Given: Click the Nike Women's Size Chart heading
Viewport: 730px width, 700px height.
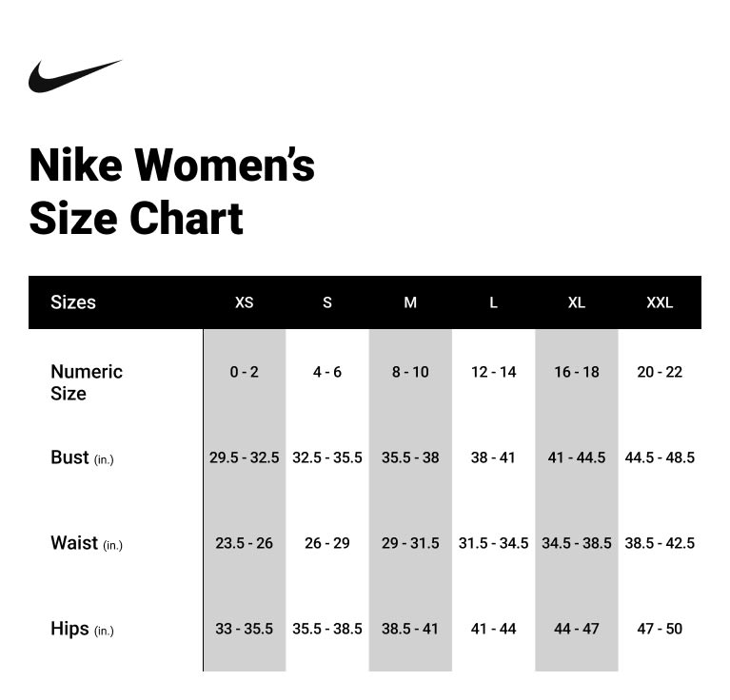Looking at the screenshot, I should click(171, 191).
